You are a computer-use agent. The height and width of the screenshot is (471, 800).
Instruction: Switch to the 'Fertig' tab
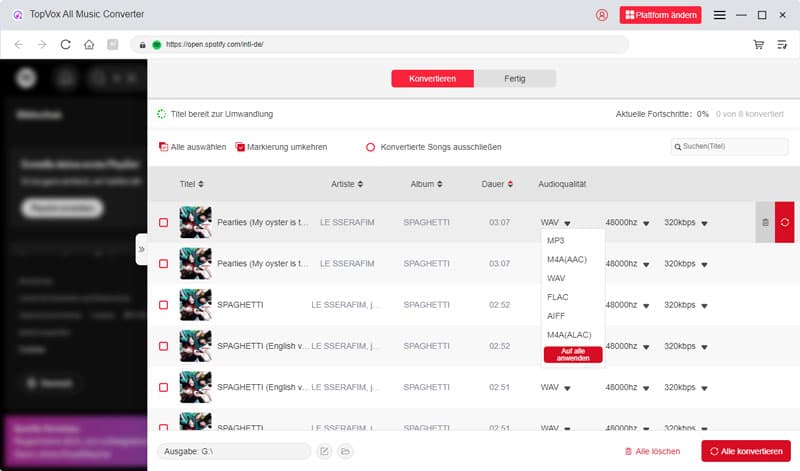pyautogui.click(x=514, y=78)
